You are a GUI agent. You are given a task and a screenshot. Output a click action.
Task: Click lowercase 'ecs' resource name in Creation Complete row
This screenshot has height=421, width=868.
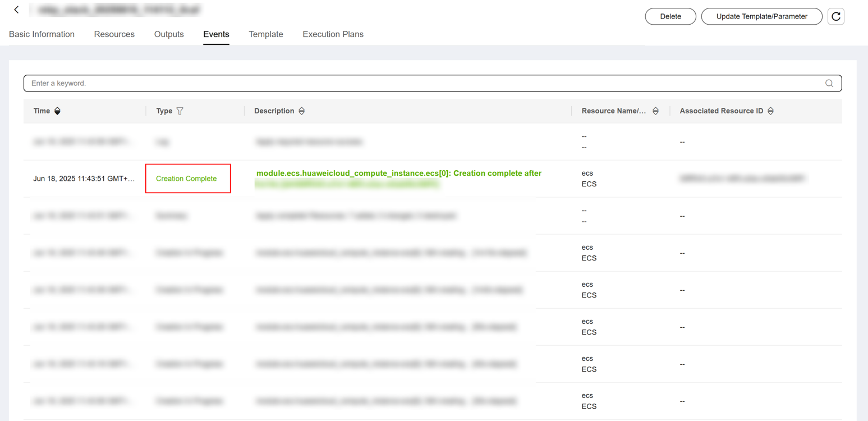pyautogui.click(x=587, y=173)
